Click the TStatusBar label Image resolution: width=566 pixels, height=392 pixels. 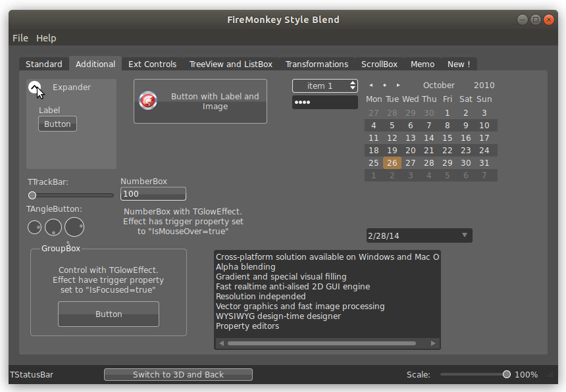click(32, 375)
